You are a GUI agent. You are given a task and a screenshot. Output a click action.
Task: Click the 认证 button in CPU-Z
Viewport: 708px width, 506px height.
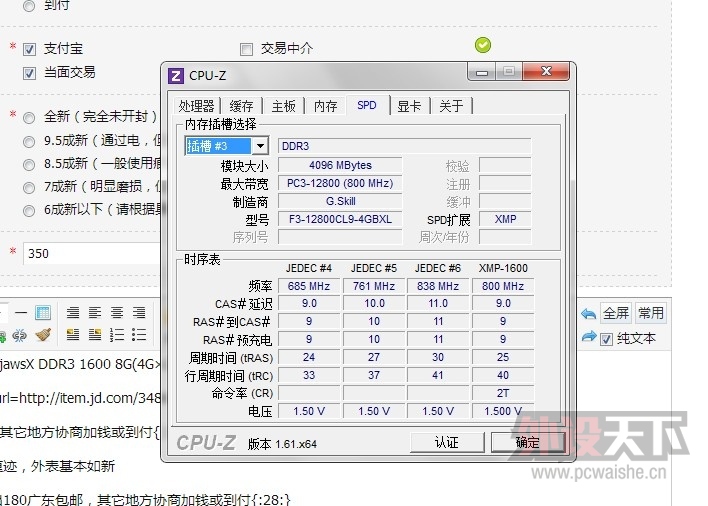447,442
